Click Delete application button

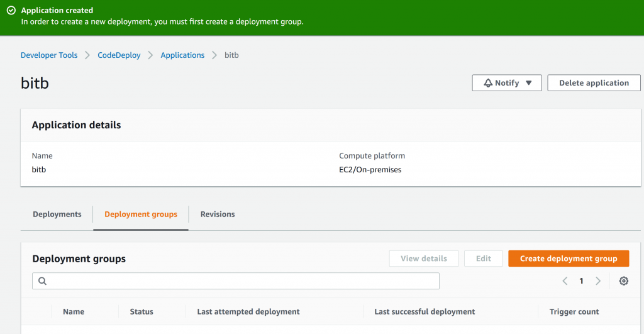(594, 83)
